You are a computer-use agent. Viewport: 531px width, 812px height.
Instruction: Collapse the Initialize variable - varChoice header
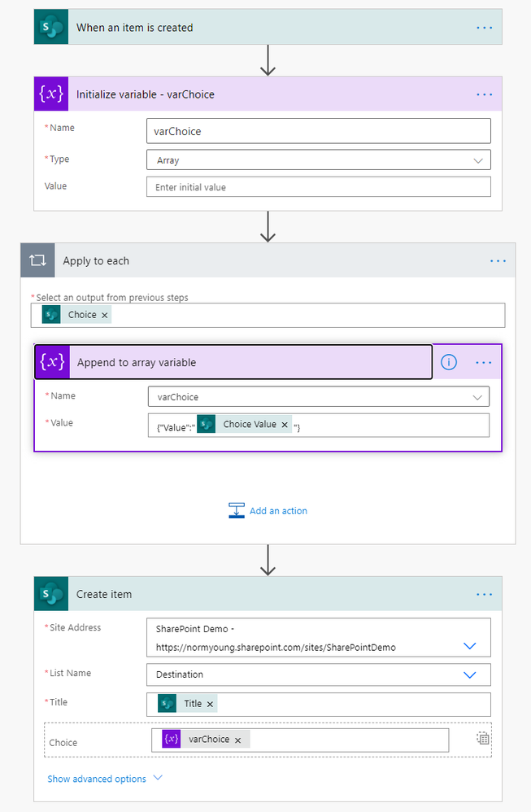click(244, 94)
